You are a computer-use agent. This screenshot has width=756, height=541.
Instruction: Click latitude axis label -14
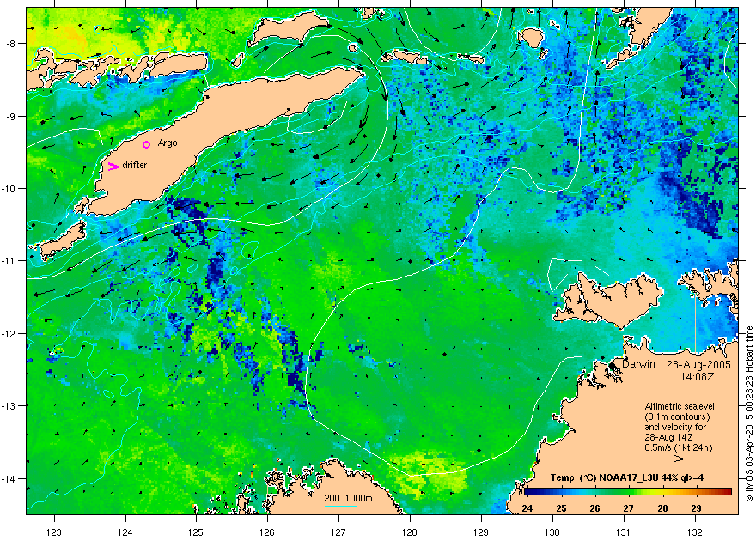9,478
